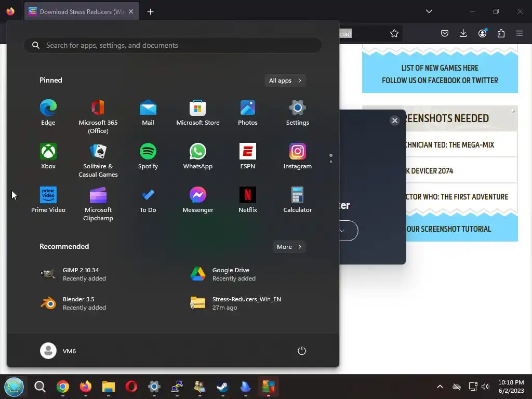Launch Netflix from Start menu
The image size is (532, 399).
tap(248, 200)
